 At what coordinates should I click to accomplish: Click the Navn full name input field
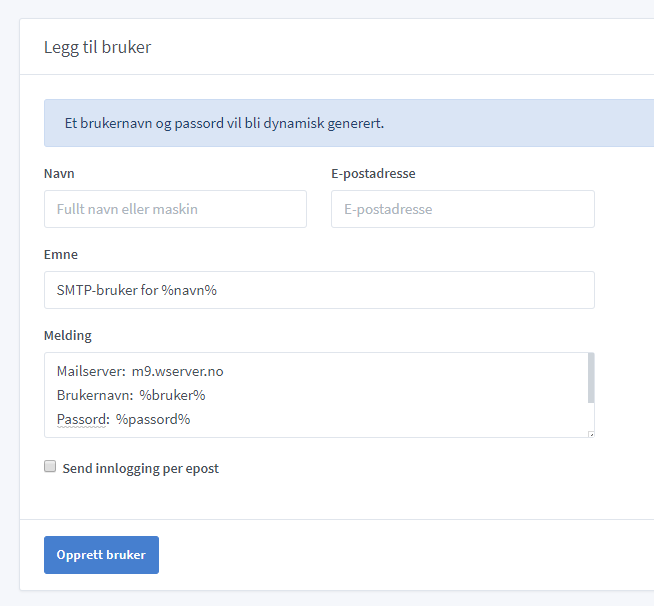tap(175, 209)
